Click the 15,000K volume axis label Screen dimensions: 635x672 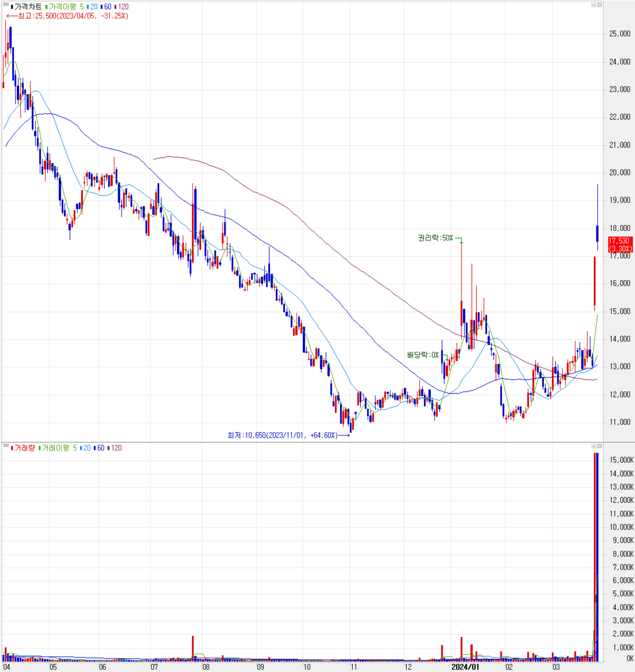622,460
